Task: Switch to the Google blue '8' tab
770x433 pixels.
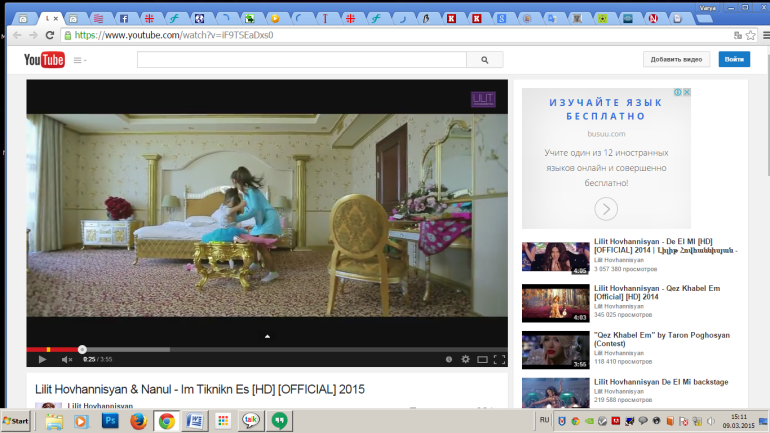Action: 501,19
